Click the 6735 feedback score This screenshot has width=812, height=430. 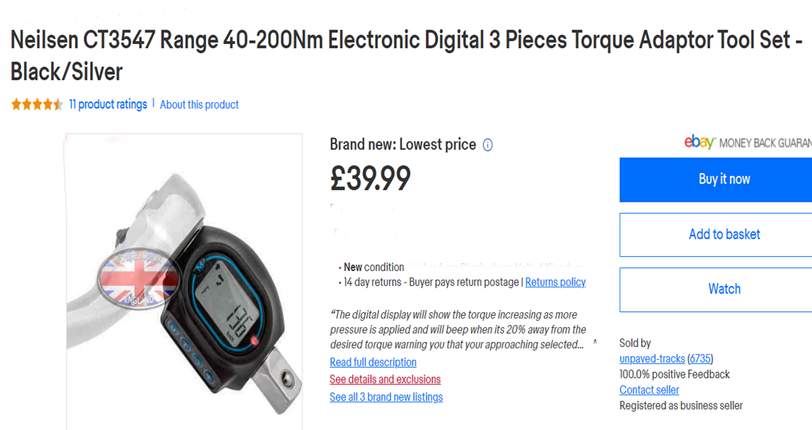[x=700, y=358]
